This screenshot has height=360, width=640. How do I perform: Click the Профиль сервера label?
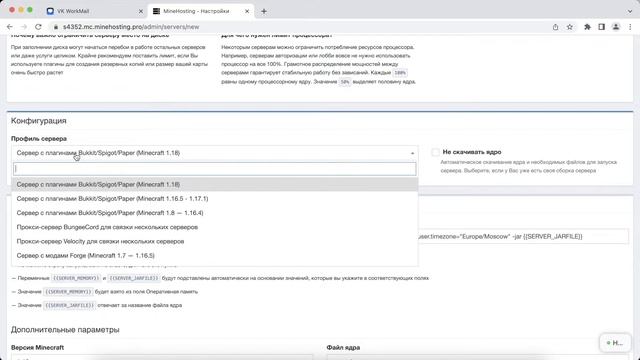(x=39, y=139)
